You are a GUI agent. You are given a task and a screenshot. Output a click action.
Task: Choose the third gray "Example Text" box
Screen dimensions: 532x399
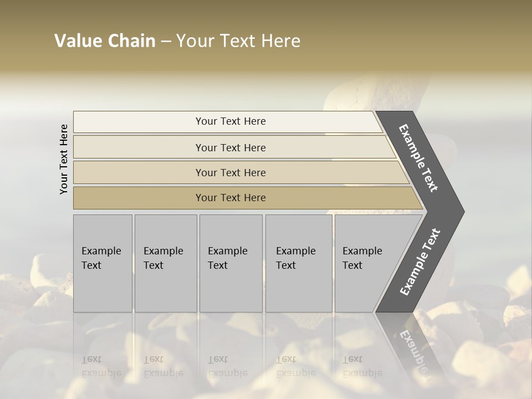tap(231, 263)
